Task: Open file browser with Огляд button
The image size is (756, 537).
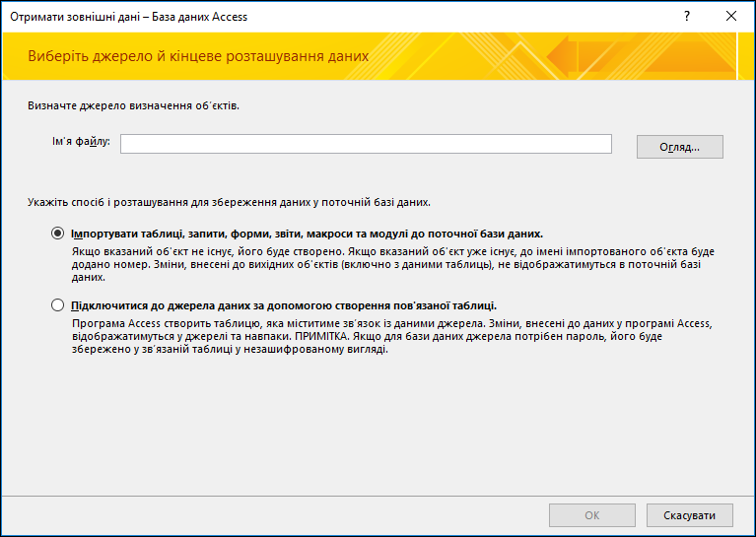Action: coord(680,147)
